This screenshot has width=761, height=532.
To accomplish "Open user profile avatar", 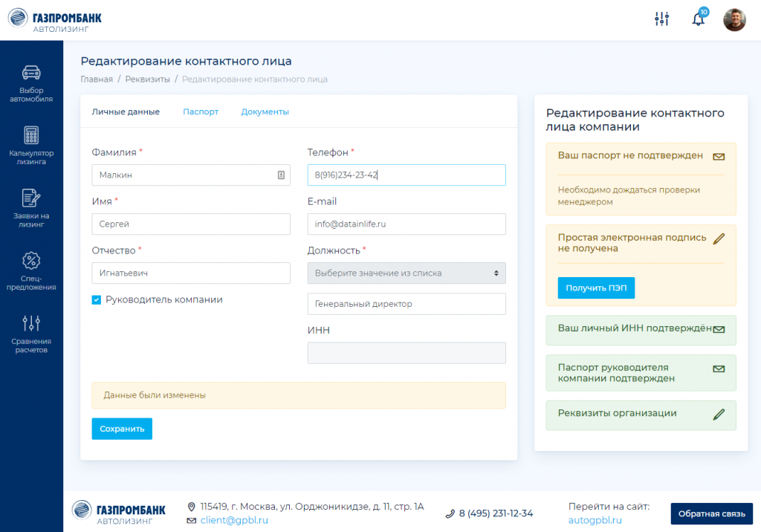I will [x=734, y=20].
